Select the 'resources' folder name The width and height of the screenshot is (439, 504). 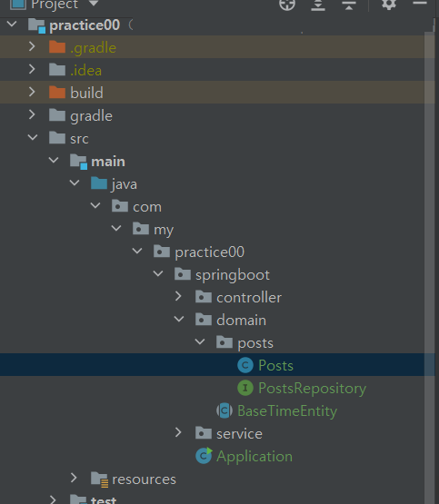(145, 479)
